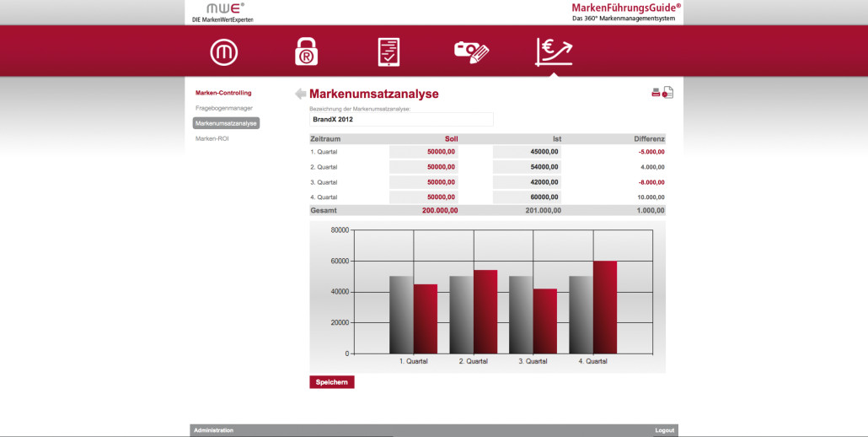Click the total difference 1.000,00

pyautogui.click(x=651, y=210)
